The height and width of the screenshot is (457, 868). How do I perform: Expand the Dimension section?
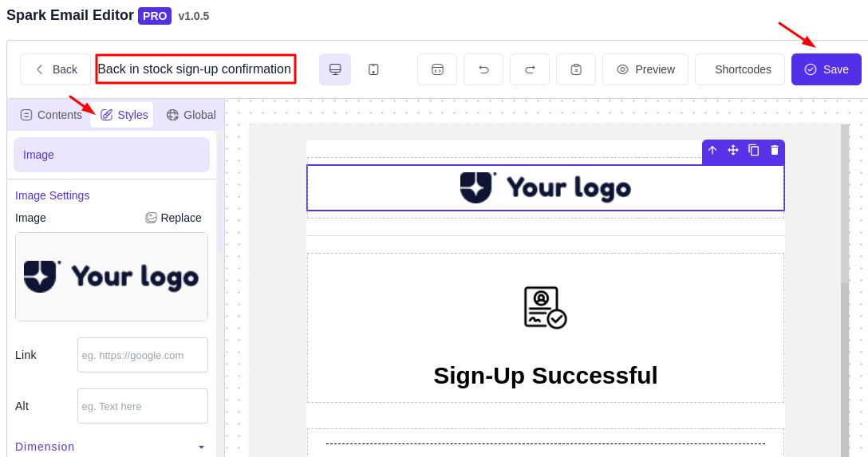(201, 447)
